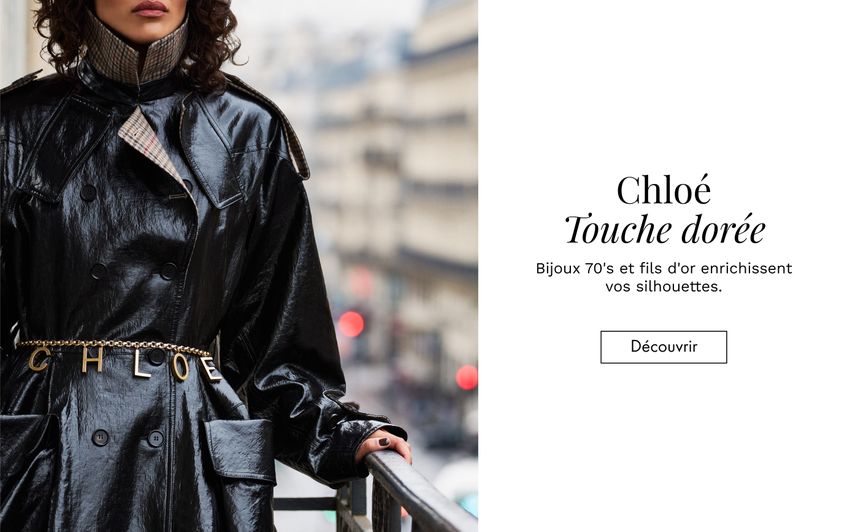
Task: Click the 'vos silhouettes.' text line
Action: [664, 287]
